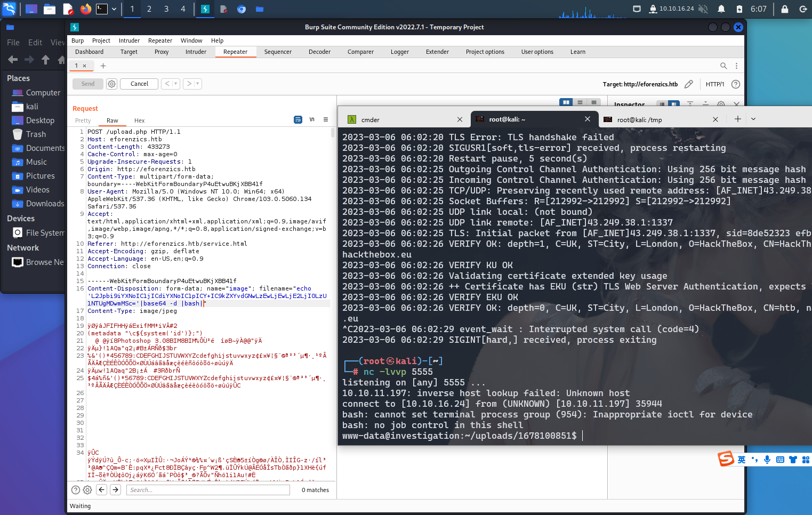Open the Project menu
Image resolution: width=812 pixels, height=515 pixels.
101,41
